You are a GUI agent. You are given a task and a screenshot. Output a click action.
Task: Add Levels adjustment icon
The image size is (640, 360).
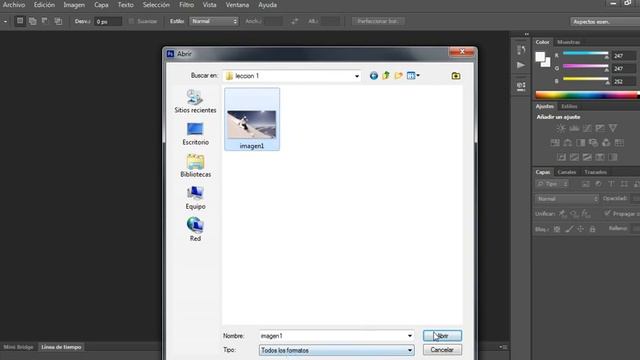[x=574, y=128]
